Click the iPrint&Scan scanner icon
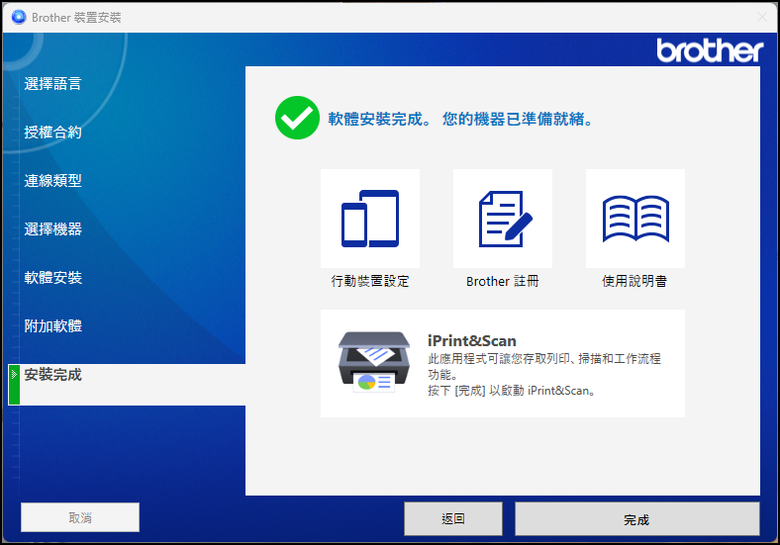 (x=374, y=362)
